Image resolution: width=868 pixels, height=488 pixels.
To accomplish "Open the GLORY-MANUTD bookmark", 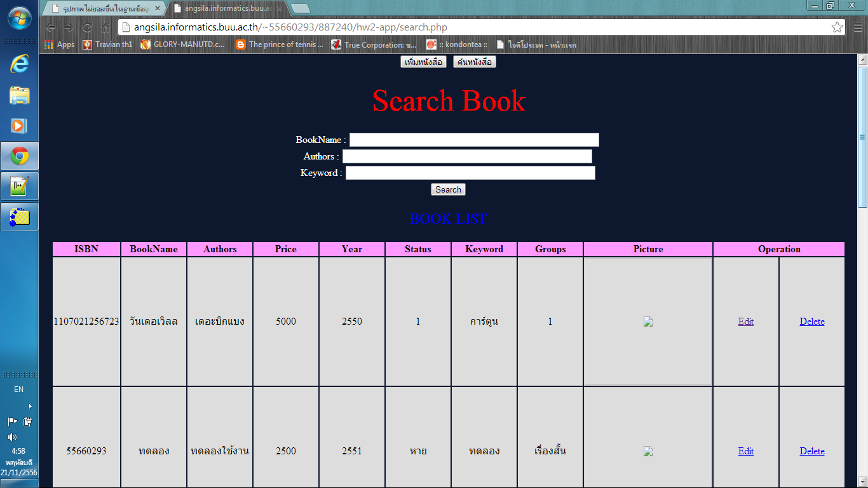I will (x=183, y=44).
